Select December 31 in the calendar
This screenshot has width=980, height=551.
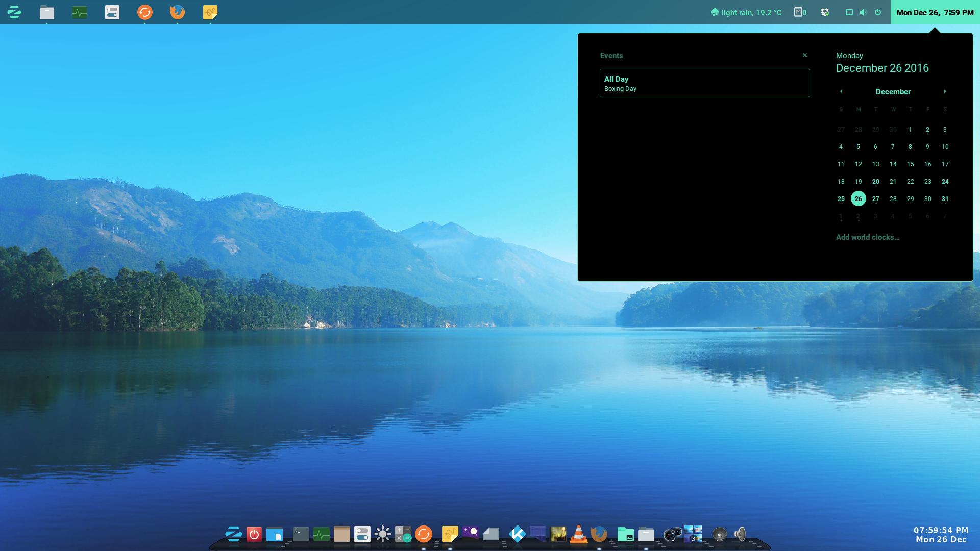(945, 199)
